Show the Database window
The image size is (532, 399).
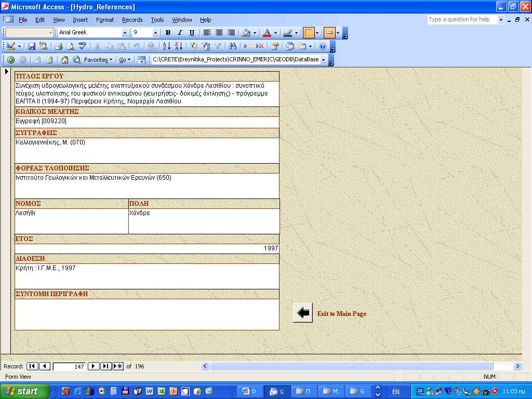[289, 46]
